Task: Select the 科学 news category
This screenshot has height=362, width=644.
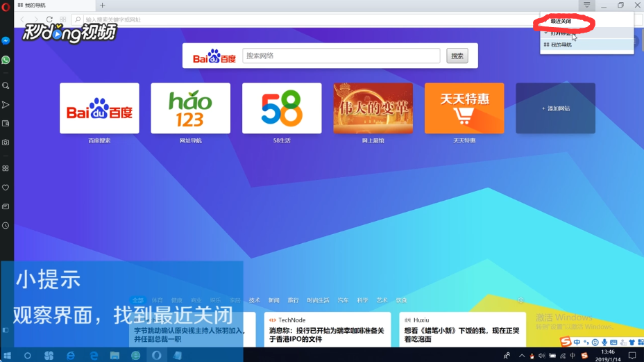Action: pos(362,300)
